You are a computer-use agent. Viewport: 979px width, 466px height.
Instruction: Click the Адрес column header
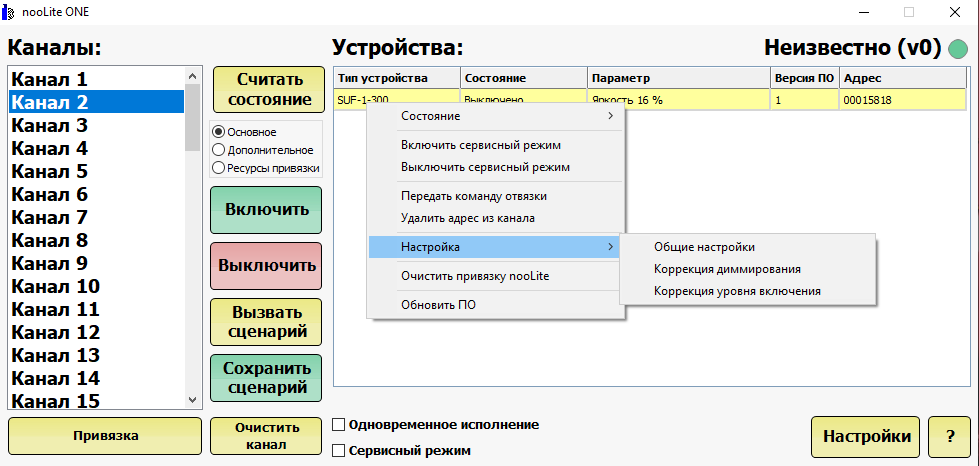tap(902, 78)
